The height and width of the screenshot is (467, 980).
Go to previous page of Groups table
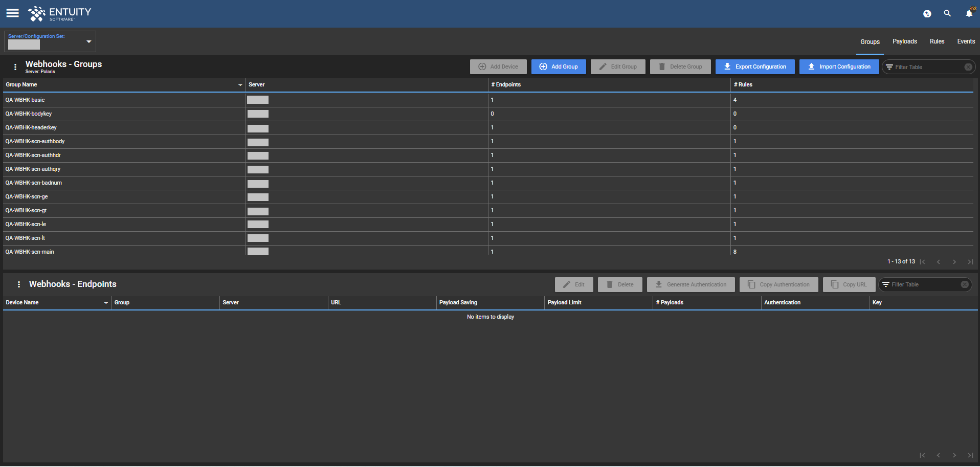[938, 262]
